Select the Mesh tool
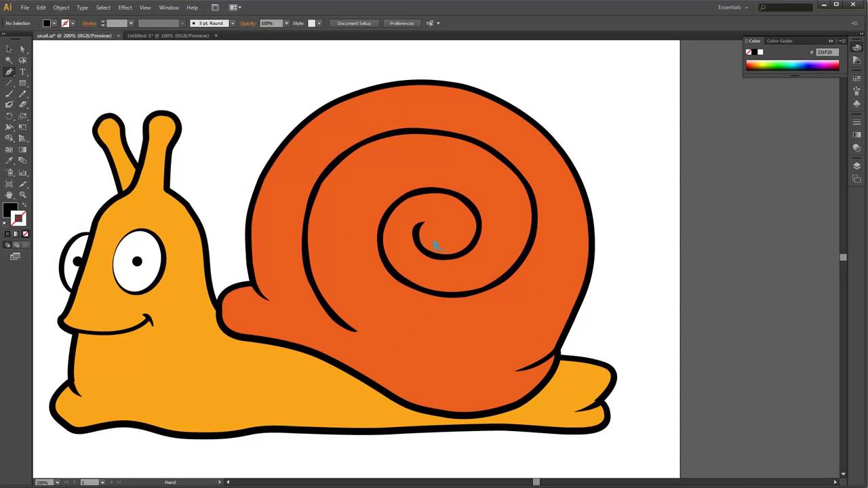This screenshot has height=488, width=868. pyautogui.click(x=9, y=149)
